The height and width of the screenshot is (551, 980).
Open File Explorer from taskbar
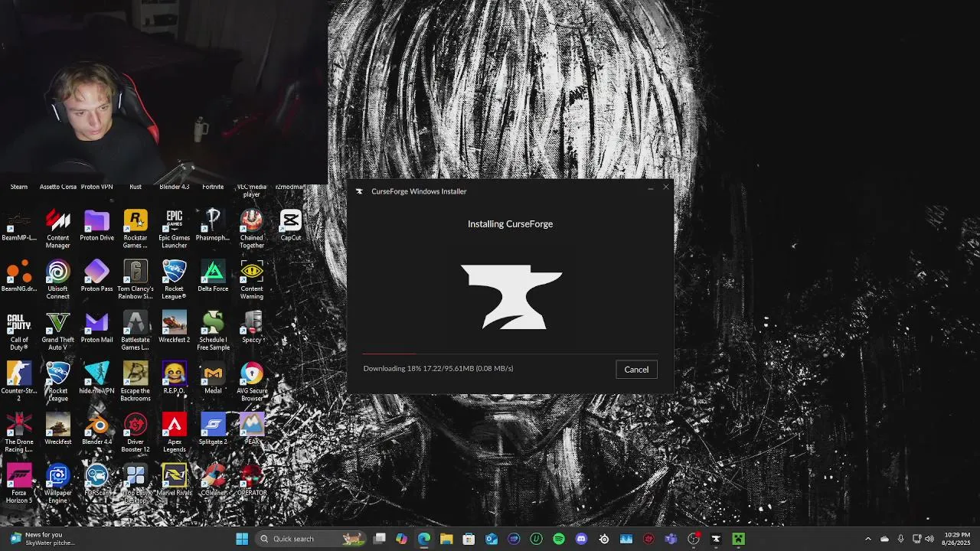(x=446, y=539)
